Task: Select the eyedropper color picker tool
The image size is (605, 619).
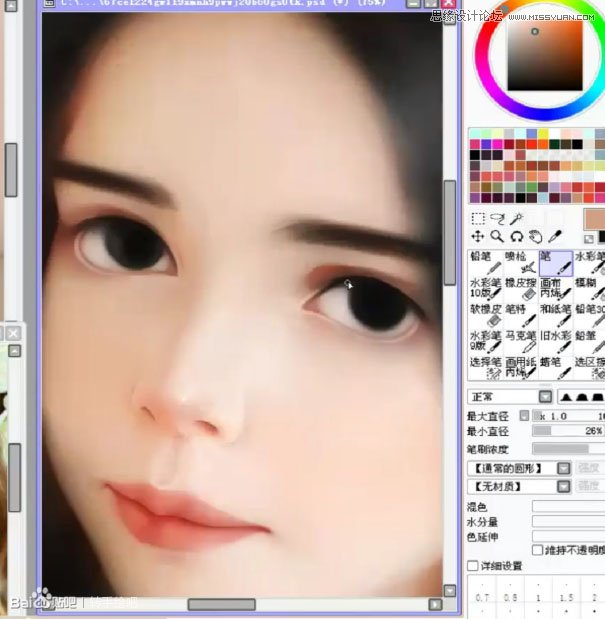Action: [x=555, y=236]
